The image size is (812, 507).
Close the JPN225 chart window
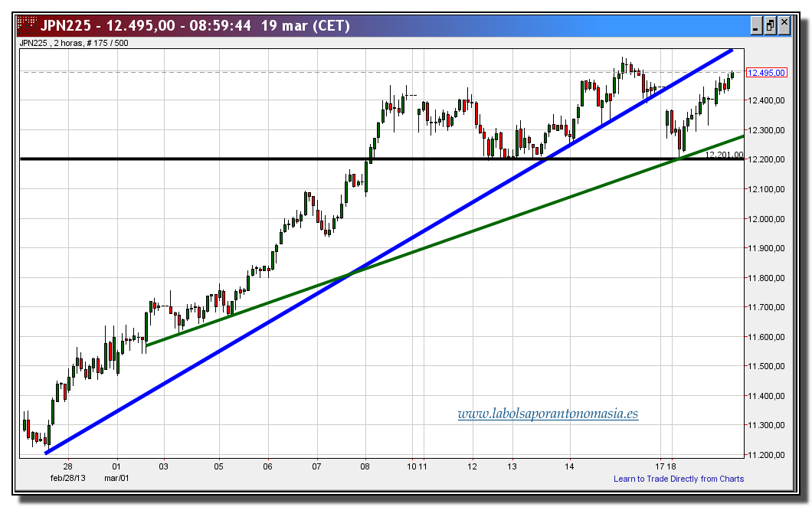point(784,25)
